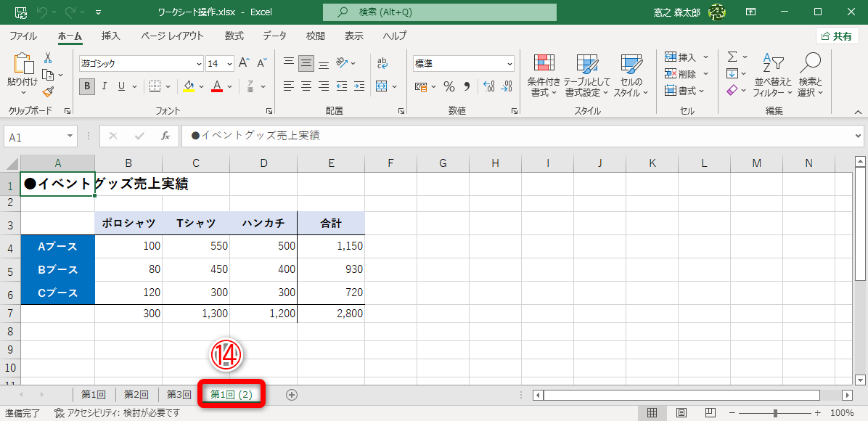Open the font color swatch dropdown
The height and width of the screenshot is (421, 868).
click(229, 87)
